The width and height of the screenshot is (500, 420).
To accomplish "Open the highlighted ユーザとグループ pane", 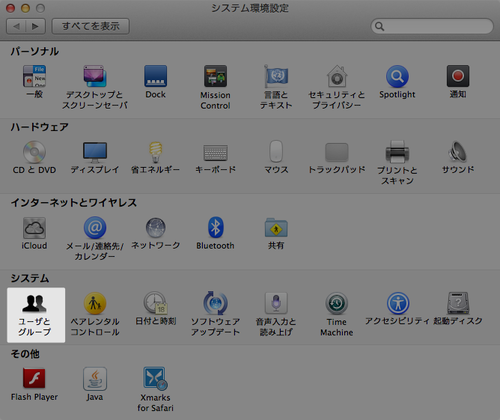I will (36, 315).
